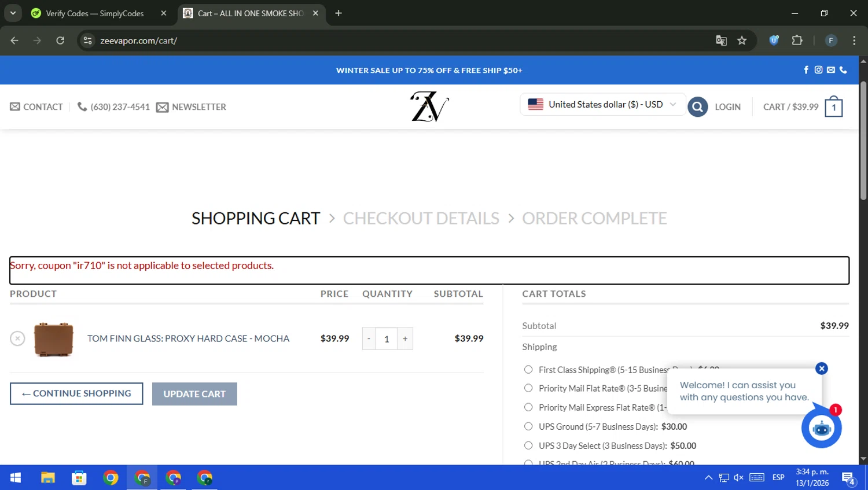Screen dimensions: 868x490
Task: Click the page vertical scrollbar thumb
Action: pyautogui.click(x=863, y=141)
